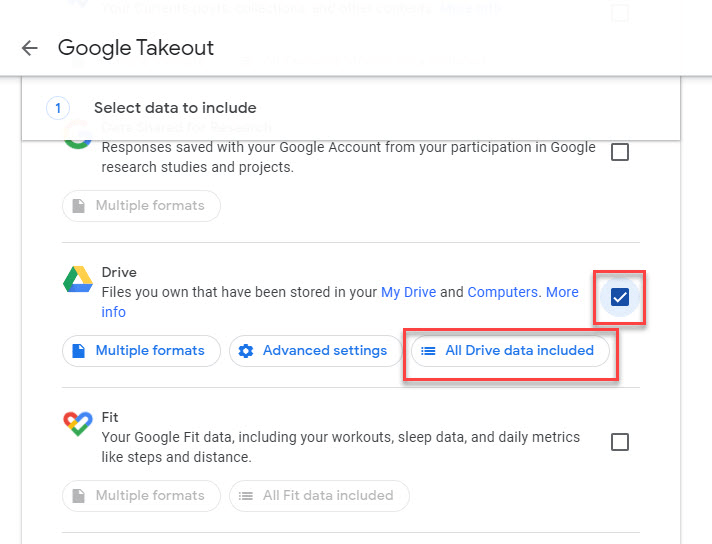Open Drive Multiple formats options
The image size is (712, 544).
click(141, 351)
